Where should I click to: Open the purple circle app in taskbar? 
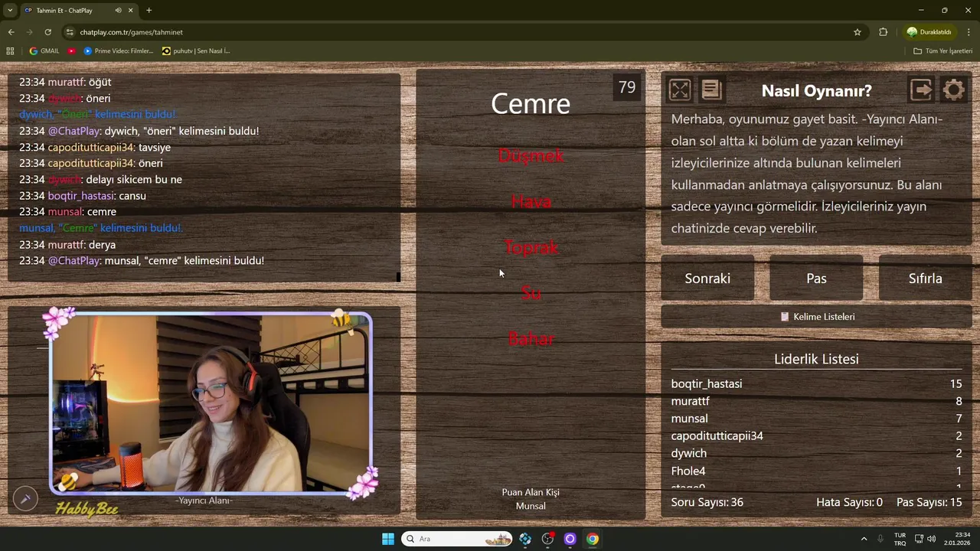click(x=570, y=539)
